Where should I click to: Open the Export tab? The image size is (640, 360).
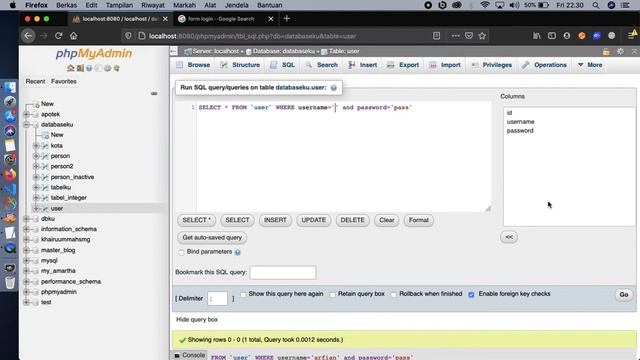coord(403,65)
